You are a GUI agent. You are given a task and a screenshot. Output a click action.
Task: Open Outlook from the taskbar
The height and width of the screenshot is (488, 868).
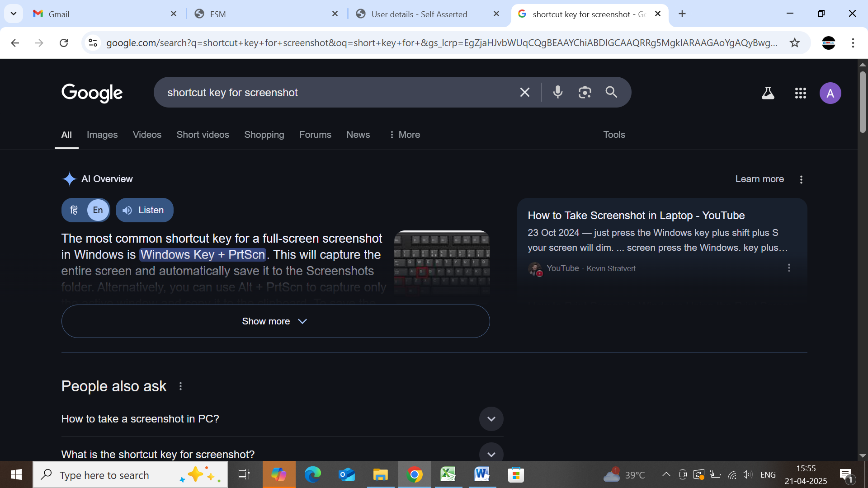point(346,475)
